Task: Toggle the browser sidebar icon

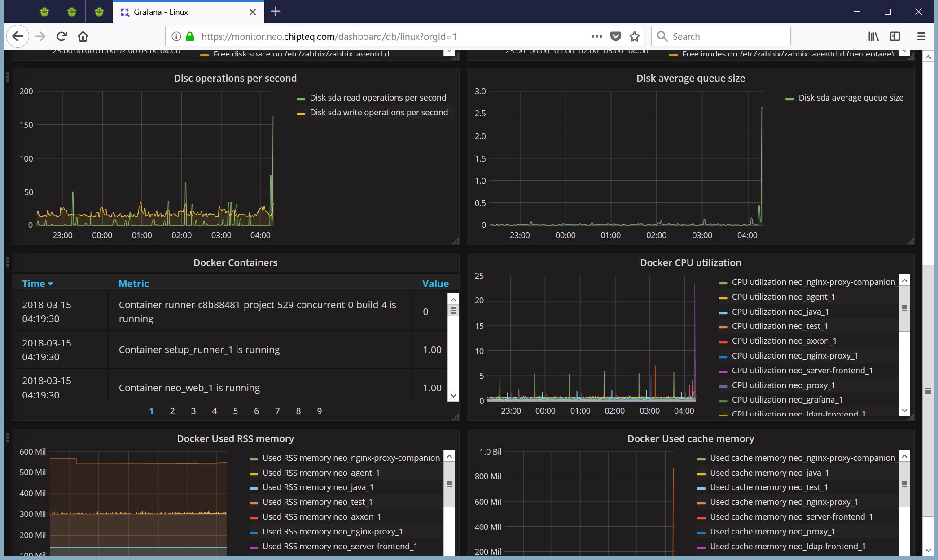Action: coord(895,36)
